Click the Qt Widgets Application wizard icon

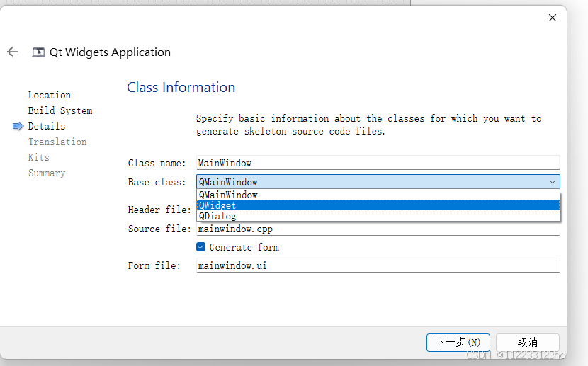click(38, 52)
